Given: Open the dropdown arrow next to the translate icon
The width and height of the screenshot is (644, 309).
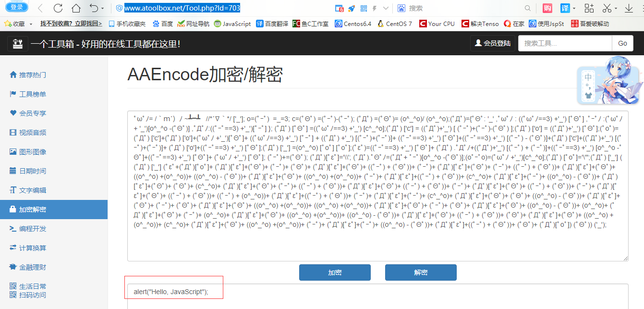Looking at the screenshot, I should [574, 8].
